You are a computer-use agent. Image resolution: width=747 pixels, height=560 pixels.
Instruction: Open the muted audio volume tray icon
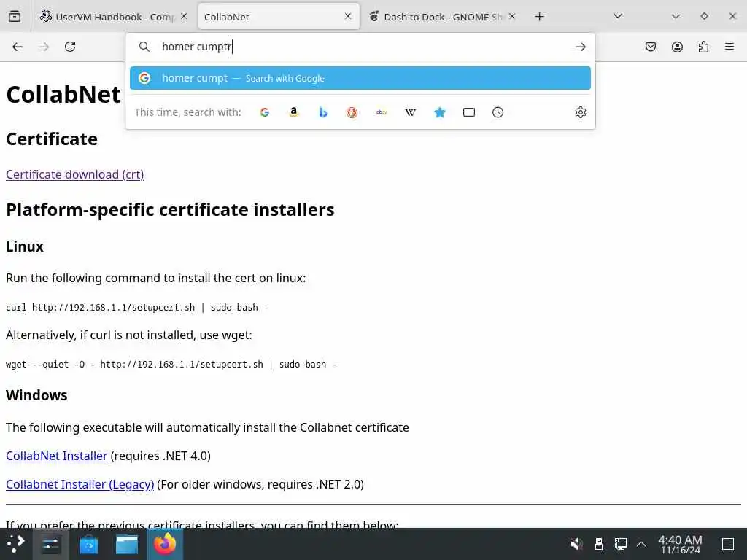click(576, 544)
